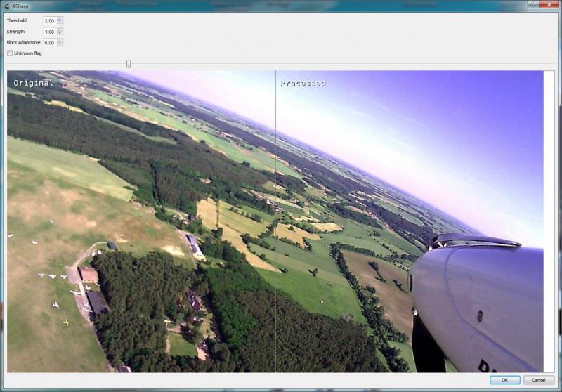The height and width of the screenshot is (392, 562).
Task: Click the ASharp title bar app icon
Action: click(x=6, y=6)
